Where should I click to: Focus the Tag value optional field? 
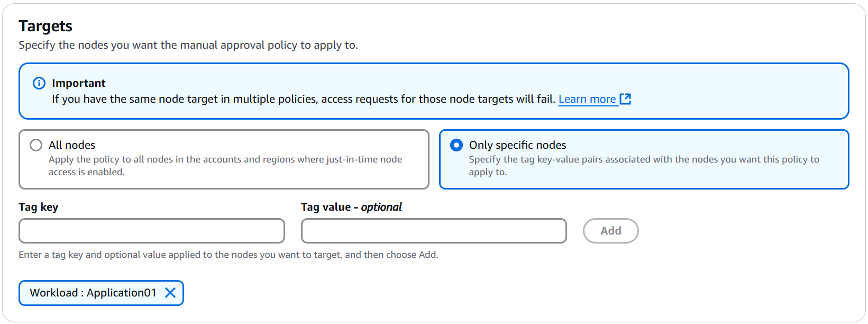click(x=434, y=231)
